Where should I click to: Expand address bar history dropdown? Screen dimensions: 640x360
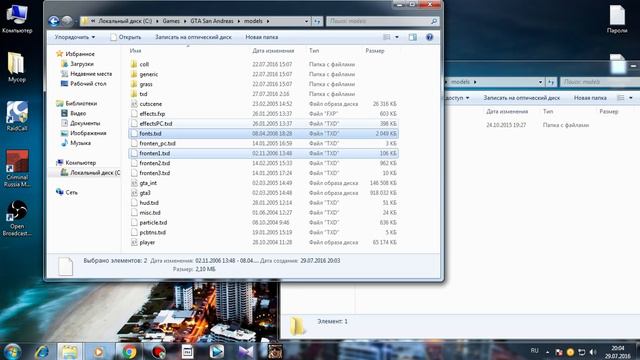point(307,21)
